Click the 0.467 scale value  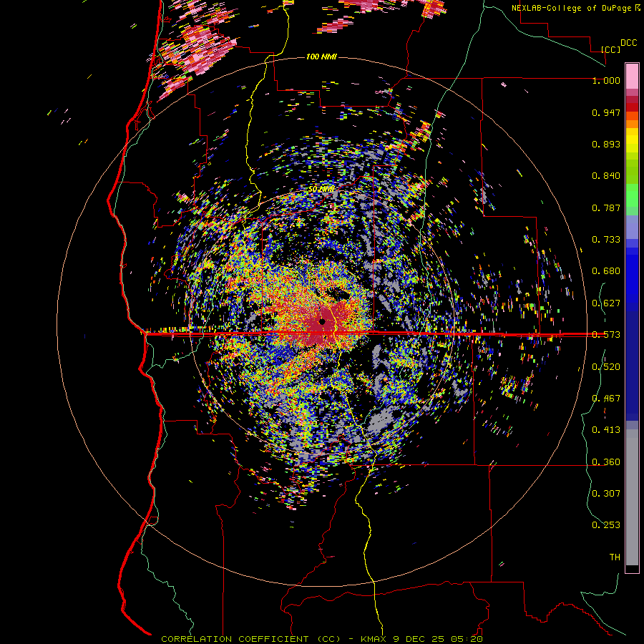point(606,399)
